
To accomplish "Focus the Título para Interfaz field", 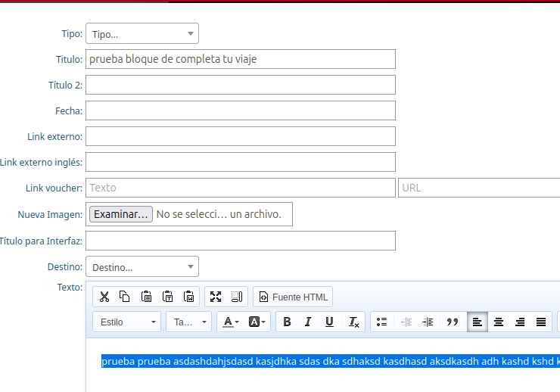I will coord(241,241).
